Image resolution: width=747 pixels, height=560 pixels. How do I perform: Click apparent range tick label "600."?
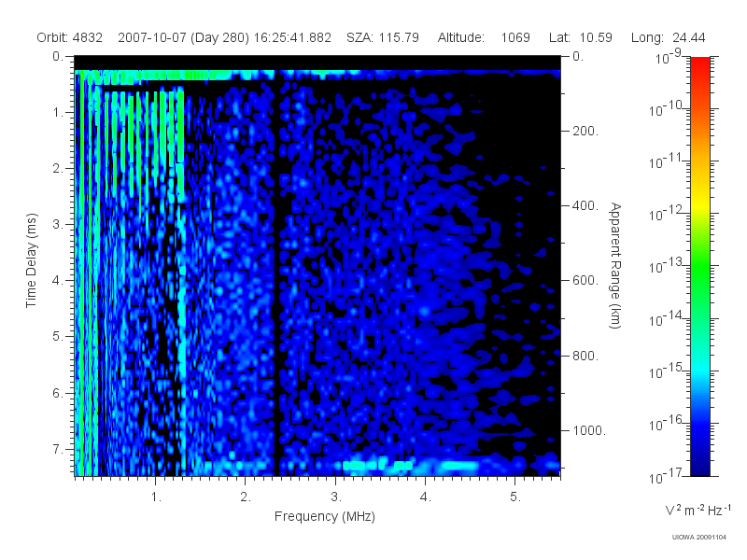[585, 281]
